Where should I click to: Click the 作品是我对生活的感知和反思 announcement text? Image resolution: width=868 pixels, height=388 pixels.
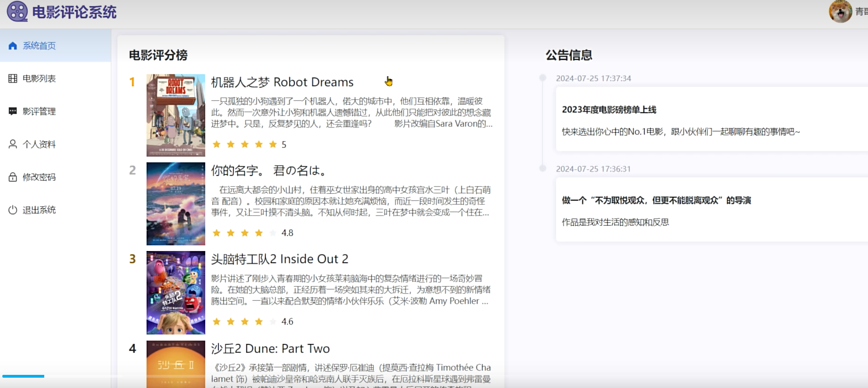click(x=615, y=222)
